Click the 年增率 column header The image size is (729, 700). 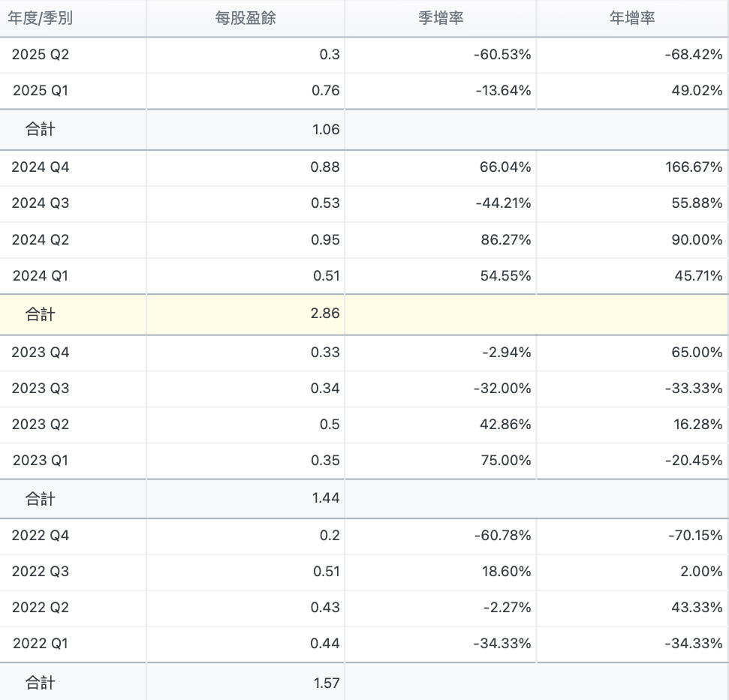click(x=632, y=18)
